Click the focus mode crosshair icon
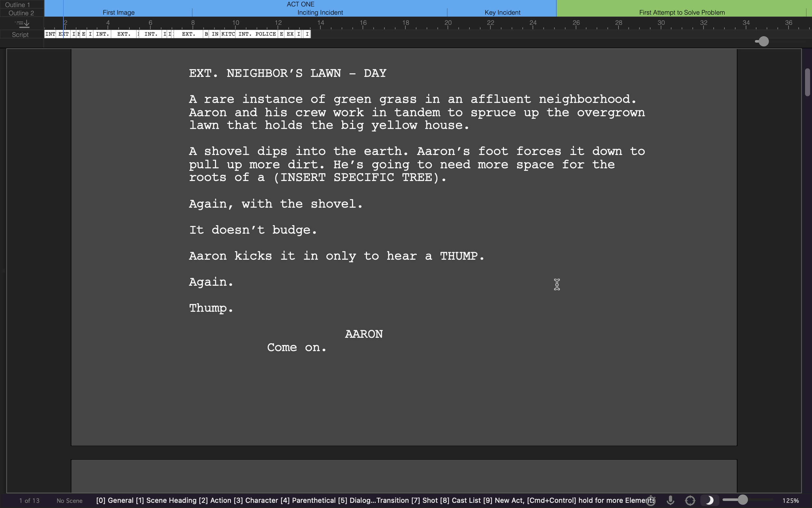The width and height of the screenshot is (812, 508). pyautogui.click(x=690, y=500)
